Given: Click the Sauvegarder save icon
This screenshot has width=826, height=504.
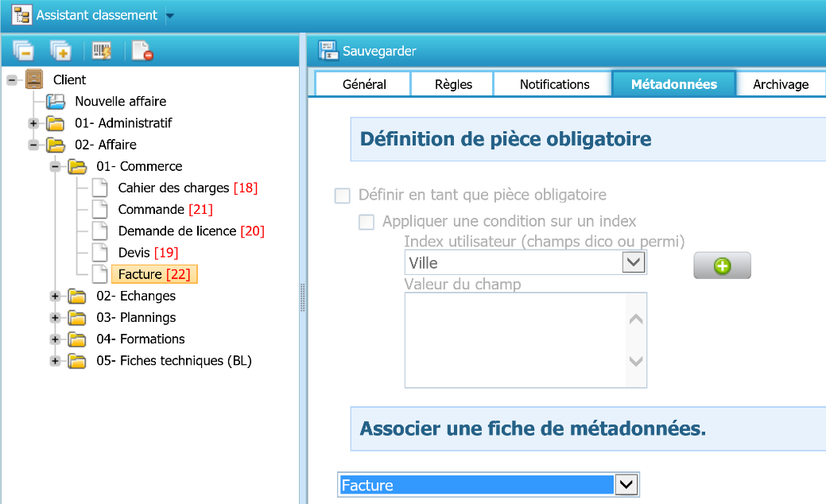Looking at the screenshot, I should (328, 51).
